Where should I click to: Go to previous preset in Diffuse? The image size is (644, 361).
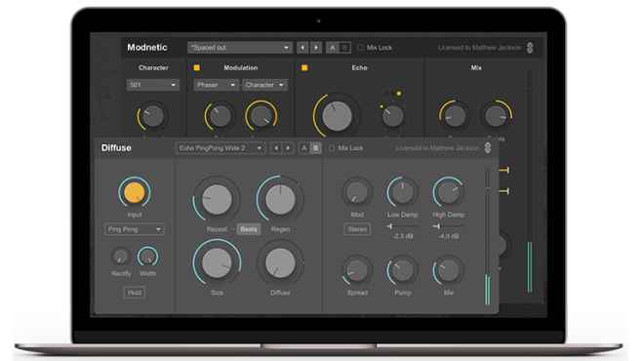(276, 148)
